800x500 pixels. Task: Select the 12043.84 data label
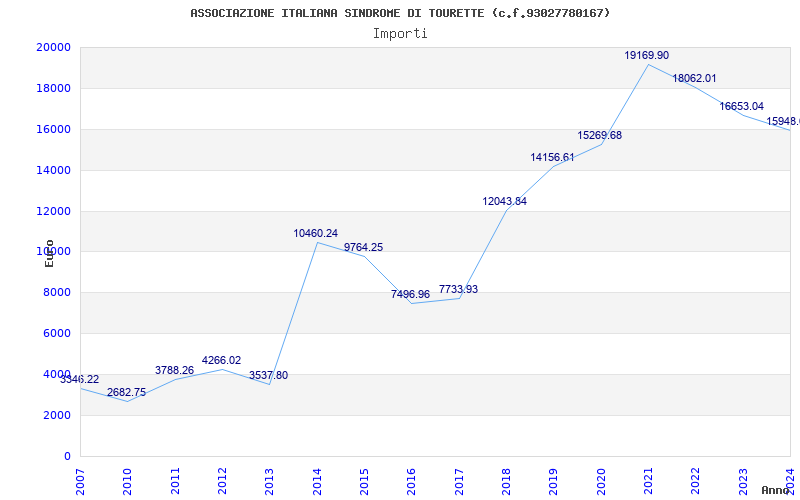[x=505, y=201]
